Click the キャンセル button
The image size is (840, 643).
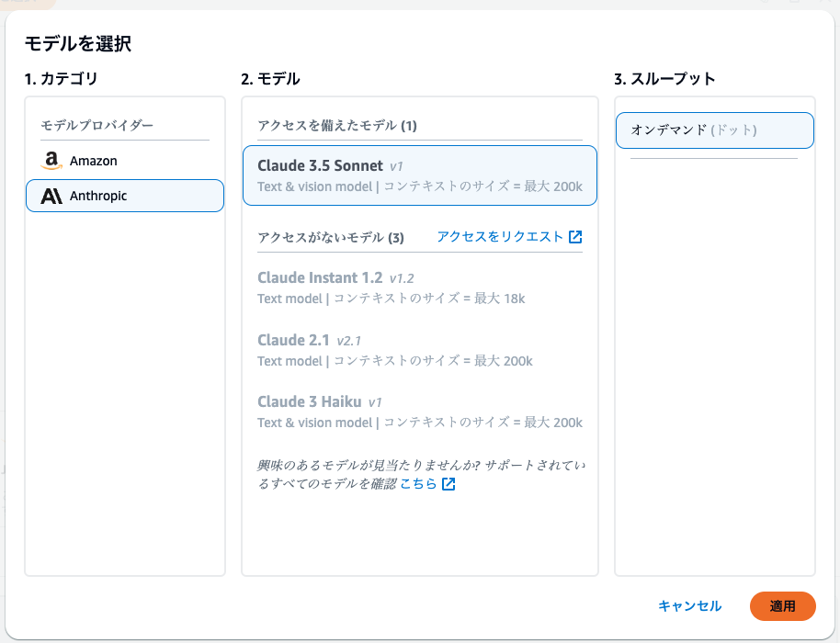tap(689, 606)
